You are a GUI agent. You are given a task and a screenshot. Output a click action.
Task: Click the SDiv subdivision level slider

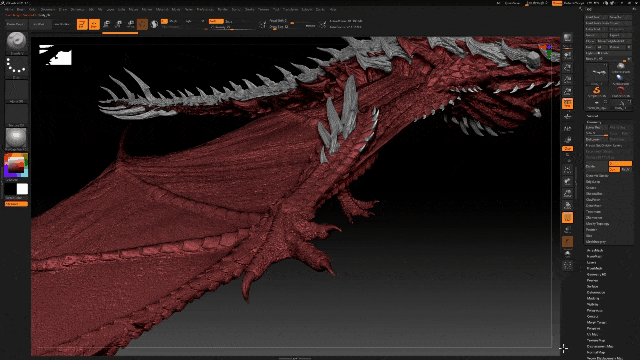click(597, 133)
